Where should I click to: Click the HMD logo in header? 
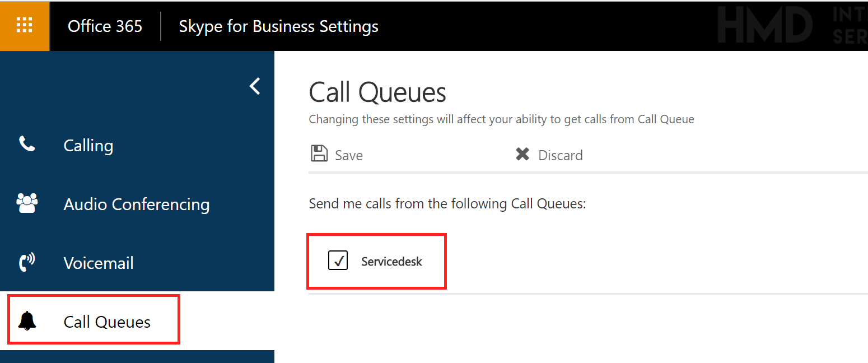click(x=765, y=26)
